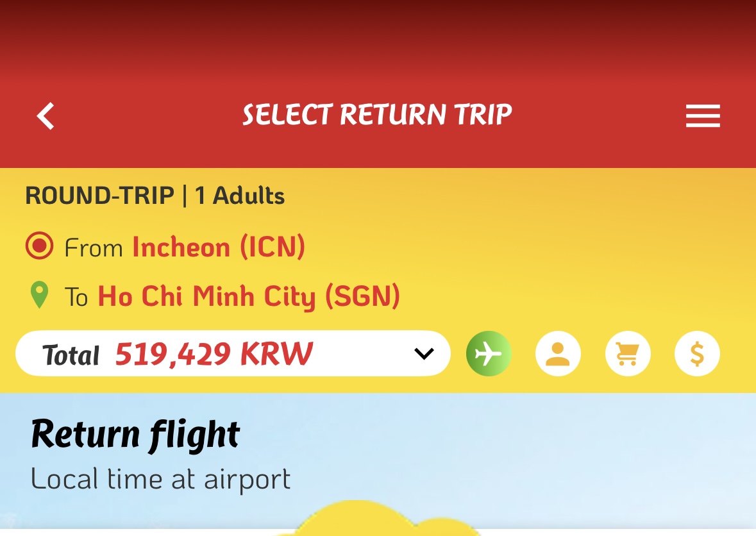Open the hamburger menu
The image size is (756, 536).
point(703,117)
